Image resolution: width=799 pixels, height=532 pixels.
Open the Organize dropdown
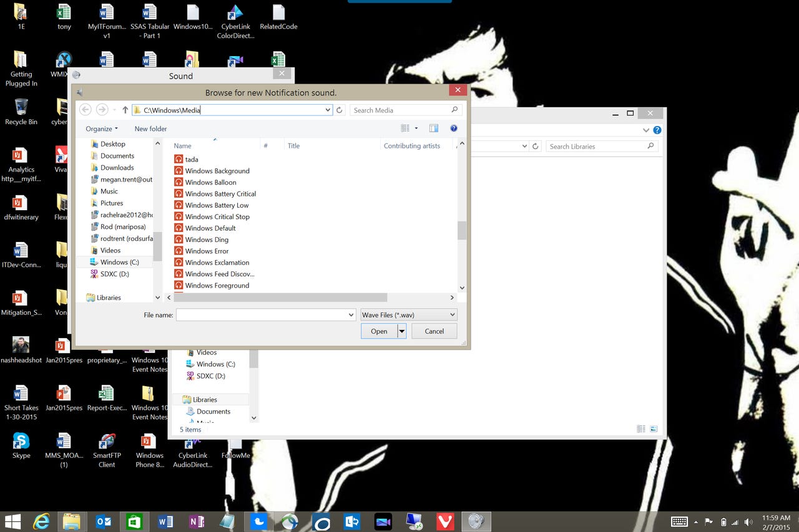101,128
